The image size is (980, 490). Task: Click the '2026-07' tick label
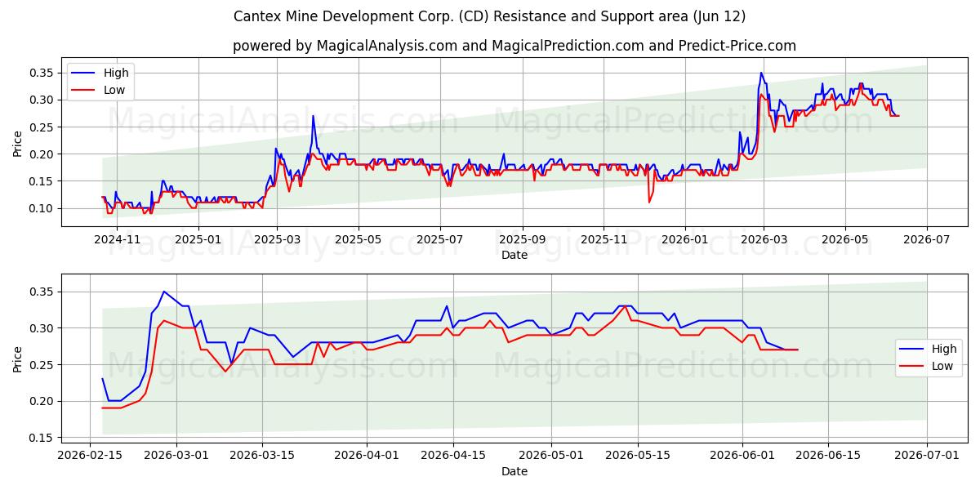pyautogui.click(x=927, y=239)
